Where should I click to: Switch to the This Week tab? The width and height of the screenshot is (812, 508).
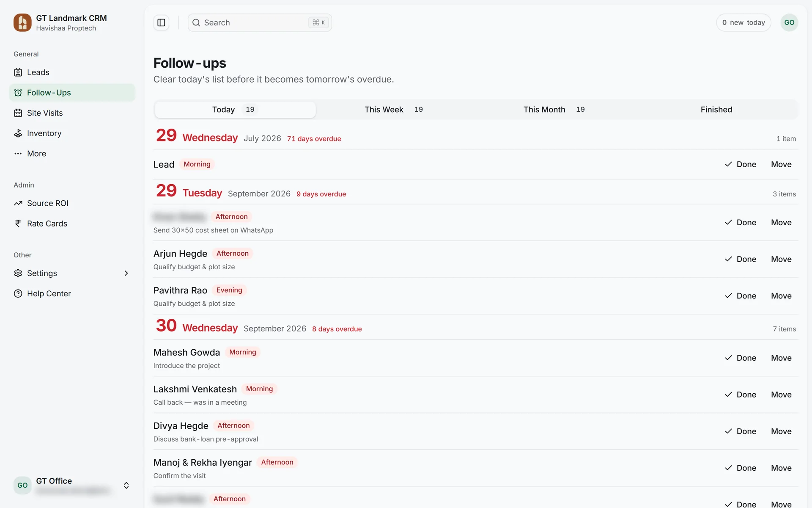[394, 110]
